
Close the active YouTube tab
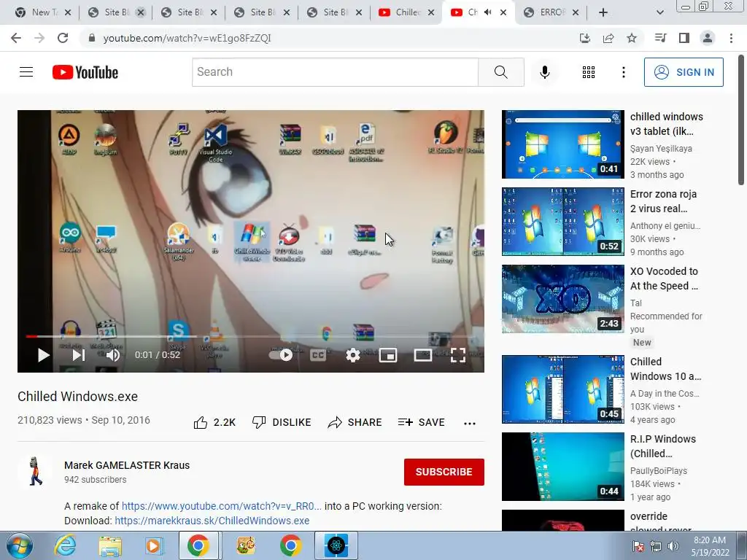(503, 12)
